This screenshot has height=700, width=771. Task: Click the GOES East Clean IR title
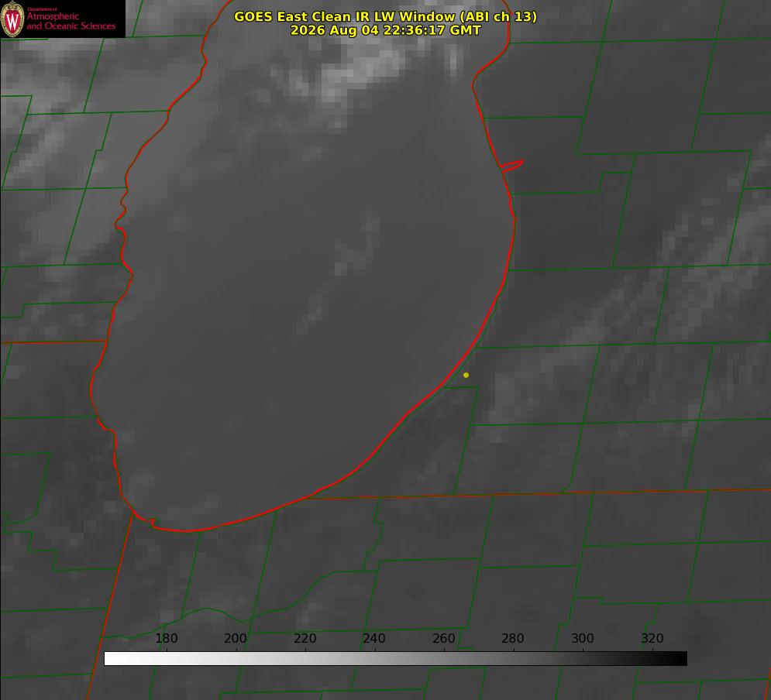tap(385, 16)
